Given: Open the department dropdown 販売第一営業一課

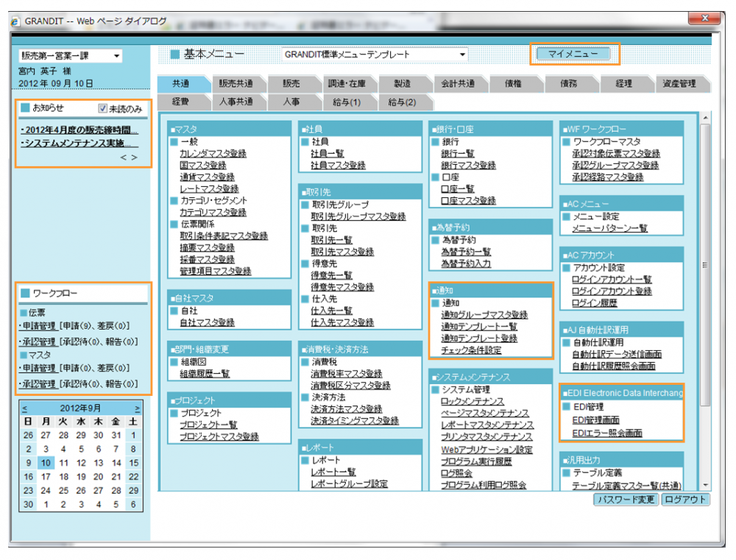Looking at the screenshot, I should (71, 56).
